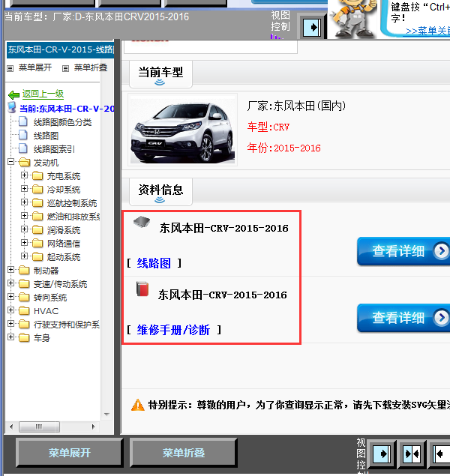Screen dimensions: 450x476
Task: Click document icon beside 线路图颜色分类
Action: [x=23, y=121]
